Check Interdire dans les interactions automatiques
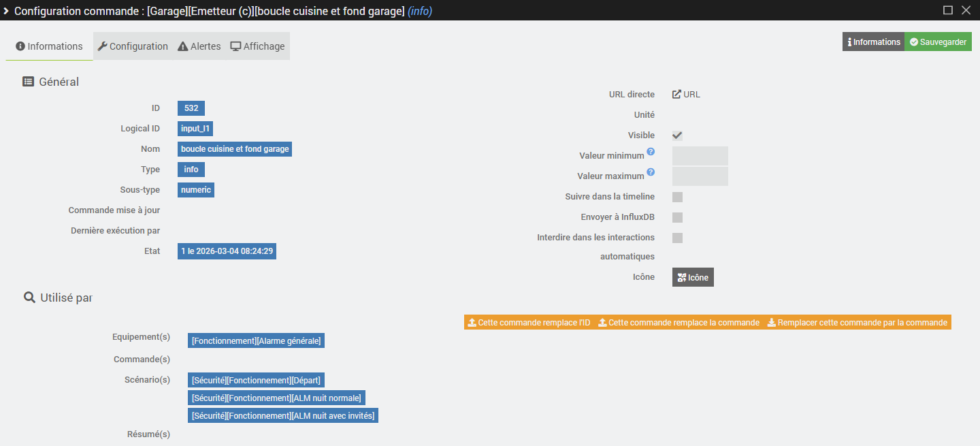This screenshot has width=980, height=446. (x=677, y=238)
